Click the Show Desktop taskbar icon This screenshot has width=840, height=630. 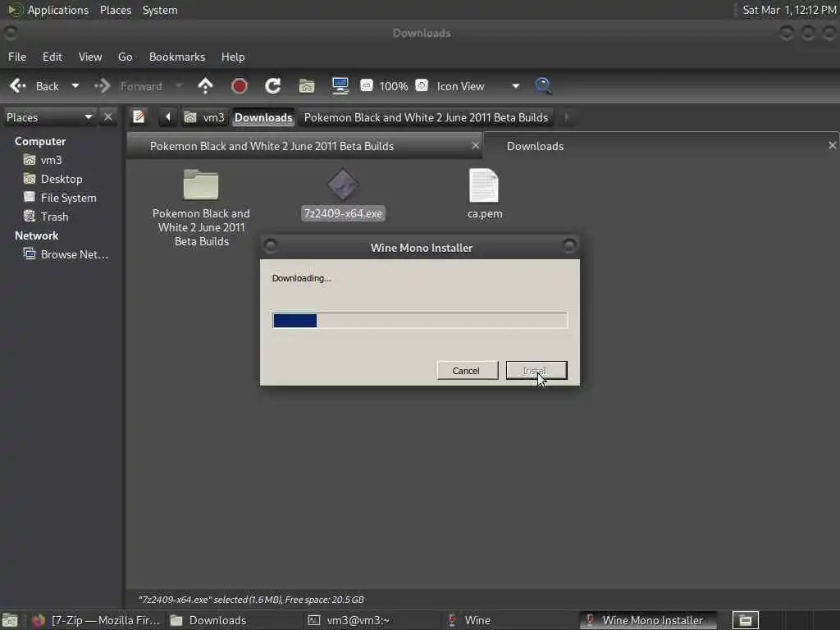pos(10,620)
